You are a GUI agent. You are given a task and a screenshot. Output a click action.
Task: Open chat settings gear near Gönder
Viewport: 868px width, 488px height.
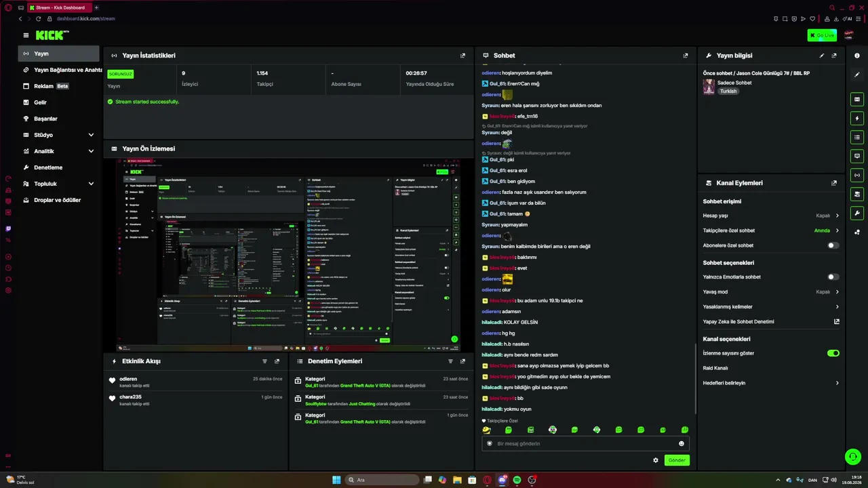tap(656, 460)
